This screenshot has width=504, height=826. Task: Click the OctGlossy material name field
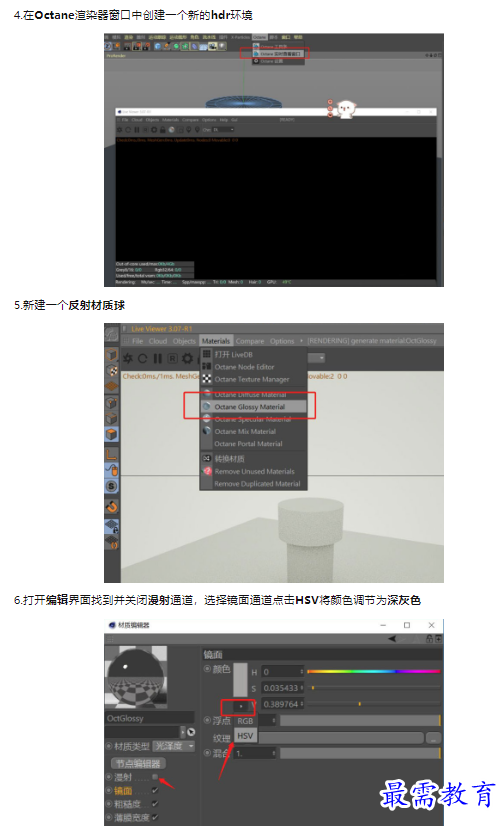tap(150, 718)
